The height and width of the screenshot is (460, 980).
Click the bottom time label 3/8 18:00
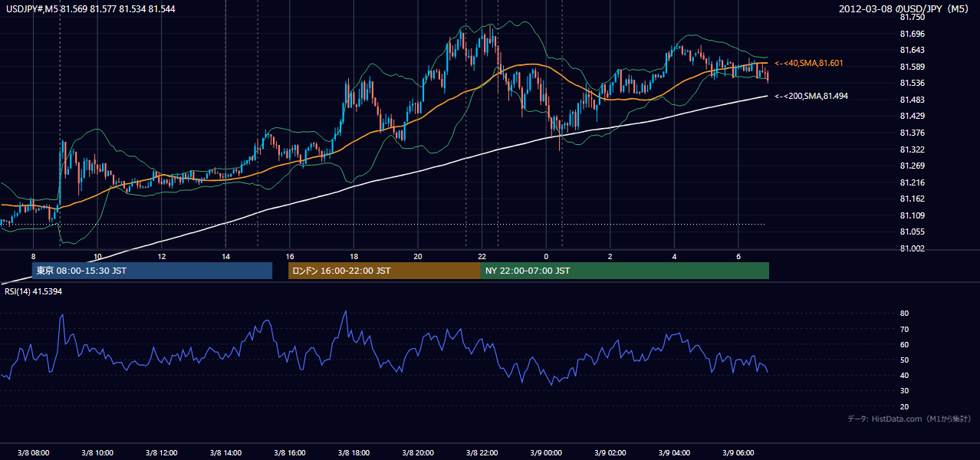click(x=354, y=452)
